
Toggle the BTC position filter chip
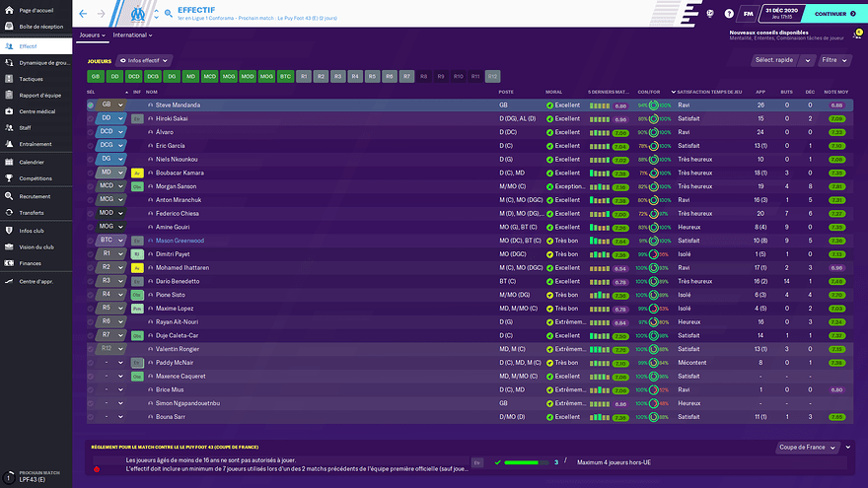click(285, 76)
